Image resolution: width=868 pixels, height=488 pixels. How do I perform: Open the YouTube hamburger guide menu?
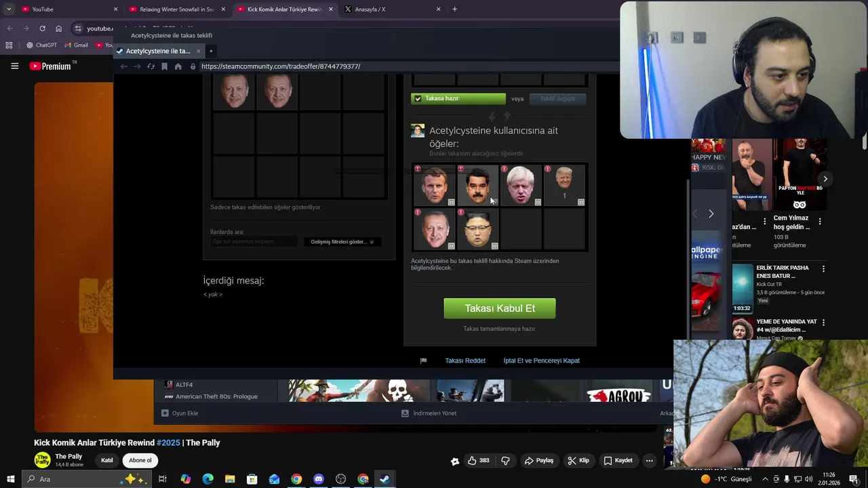click(14, 66)
